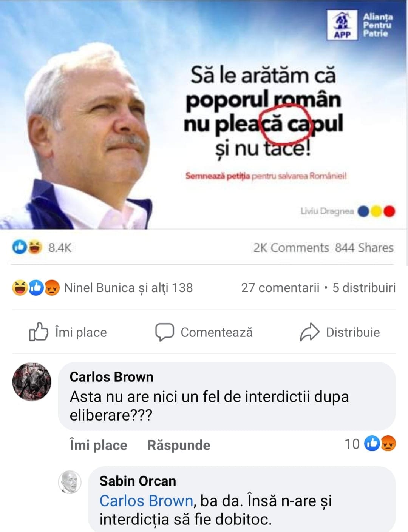The height and width of the screenshot is (532, 408).
Task: Open Carlos Brown's bull profile picture
Action: coord(32,382)
